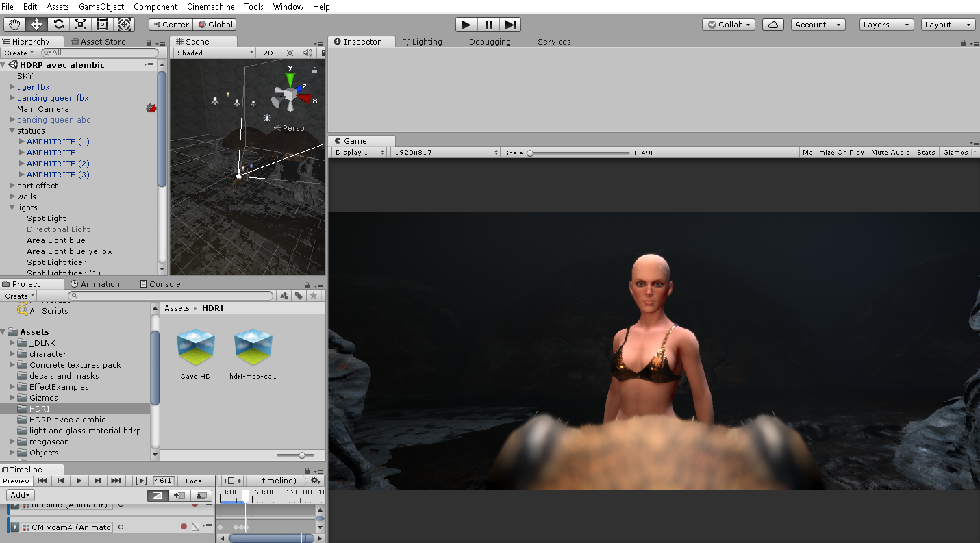Toggle scene lighting sun icon
980x543 pixels.
290,53
